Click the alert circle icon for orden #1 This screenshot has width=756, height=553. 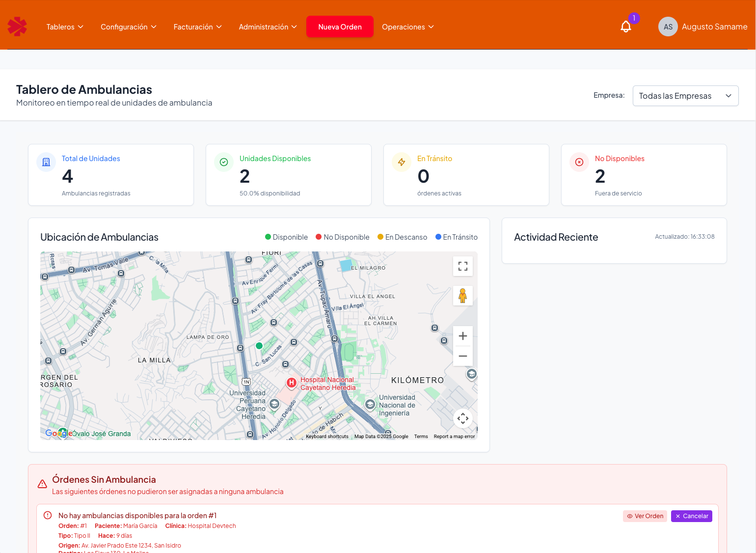point(48,515)
